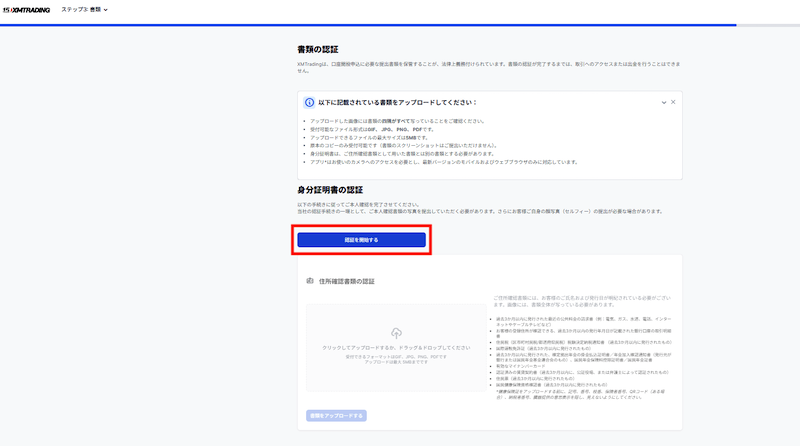Click the 身分証明書の認証 section heading
The width and height of the screenshot is (800, 446).
pos(330,190)
